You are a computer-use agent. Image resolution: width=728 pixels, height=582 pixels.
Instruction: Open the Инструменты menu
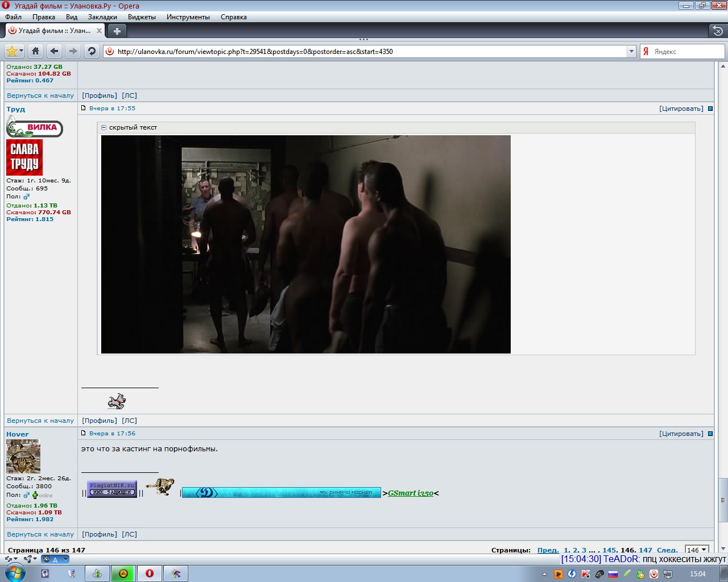point(188,17)
